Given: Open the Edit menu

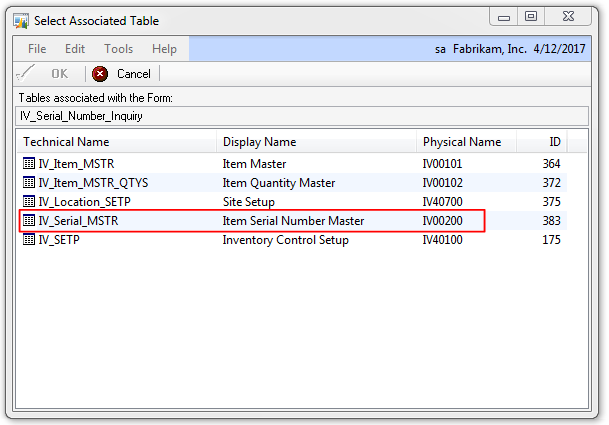Looking at the screenshot, I should pyautogui.click(x=75, y=49).
